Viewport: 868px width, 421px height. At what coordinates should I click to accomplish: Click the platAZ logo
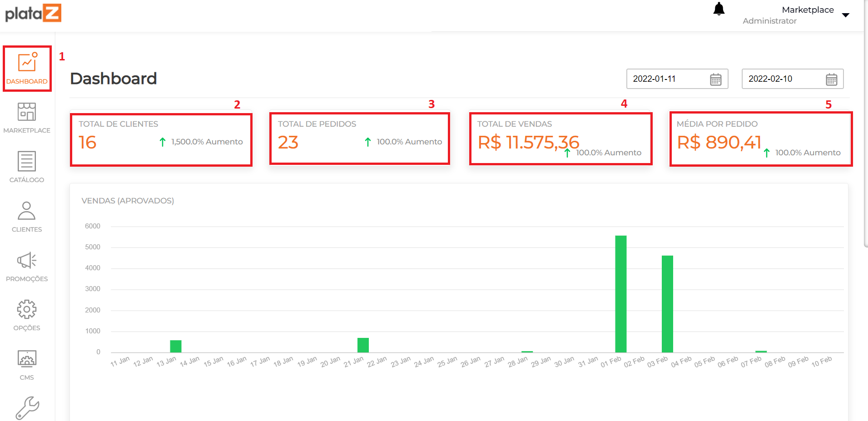click(x=33, y=13)
